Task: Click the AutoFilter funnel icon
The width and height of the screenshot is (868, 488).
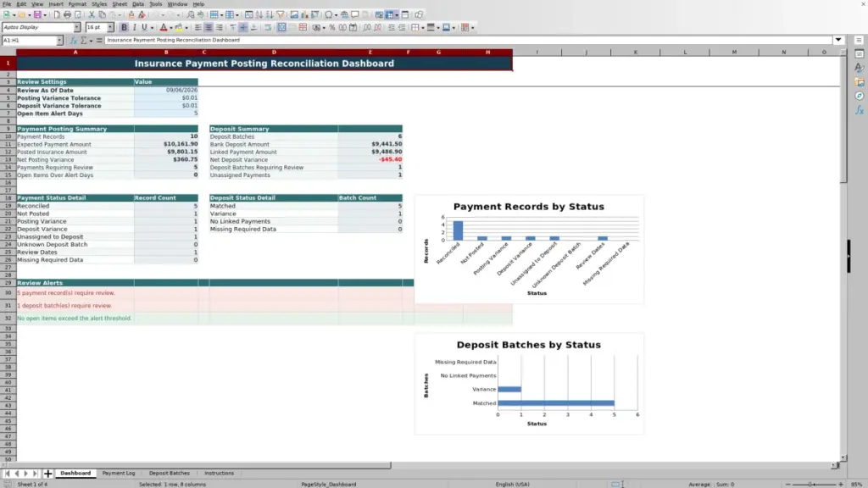Action: (280, 15)
